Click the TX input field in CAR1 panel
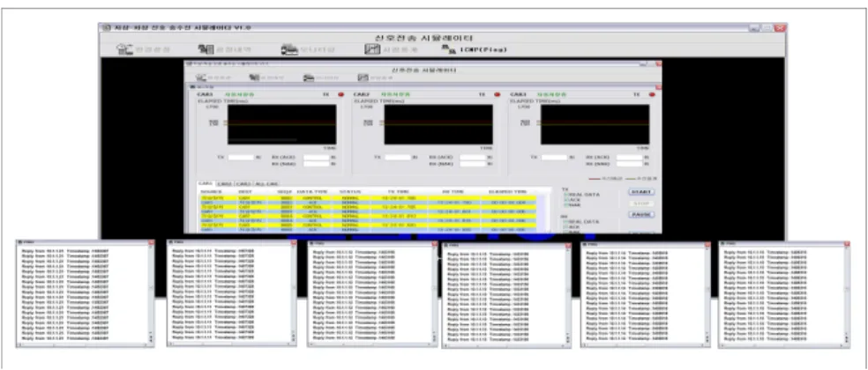This screenshot has height=370, width=868. pyautogui.click(x=241, y=157)
